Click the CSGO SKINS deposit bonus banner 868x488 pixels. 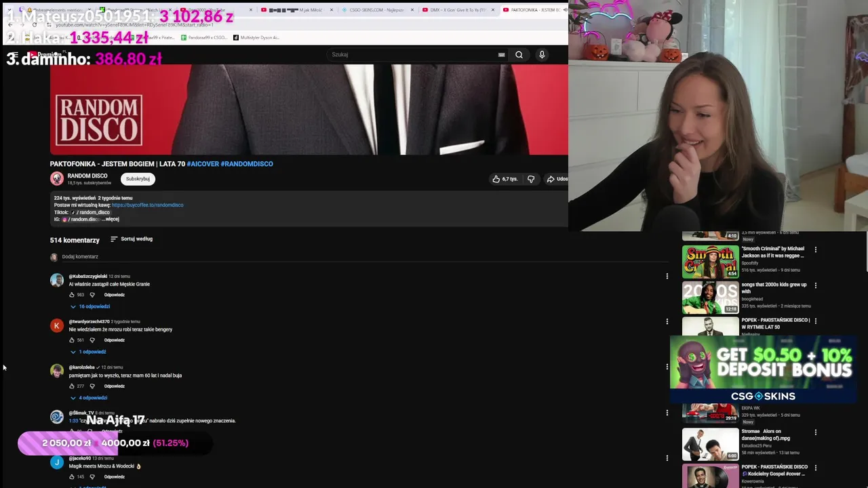763,369
